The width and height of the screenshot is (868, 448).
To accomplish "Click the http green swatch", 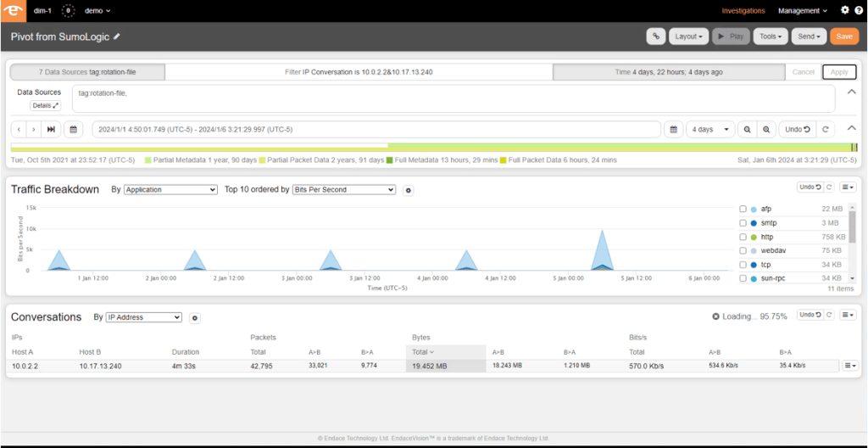I will click(754, 237).
